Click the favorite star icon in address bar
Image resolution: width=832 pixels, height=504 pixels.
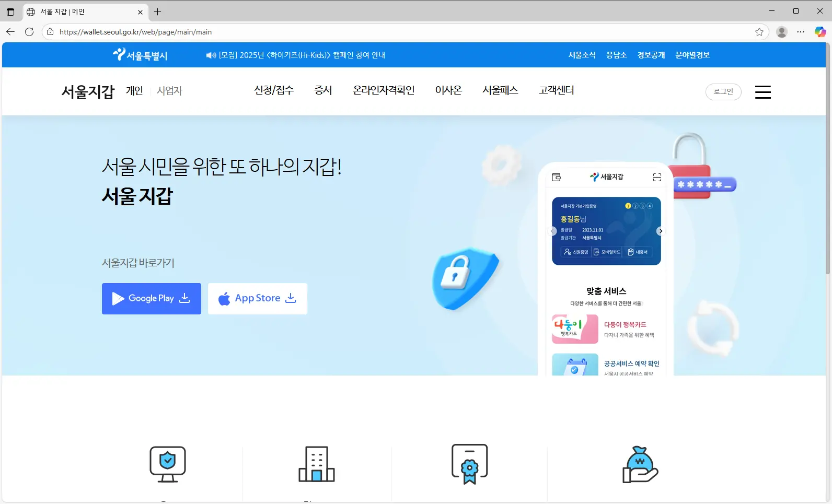pos(759,32)
